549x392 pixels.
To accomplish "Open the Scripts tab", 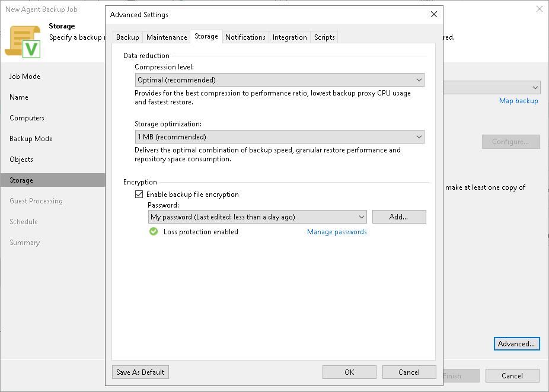I will (324, 37).
